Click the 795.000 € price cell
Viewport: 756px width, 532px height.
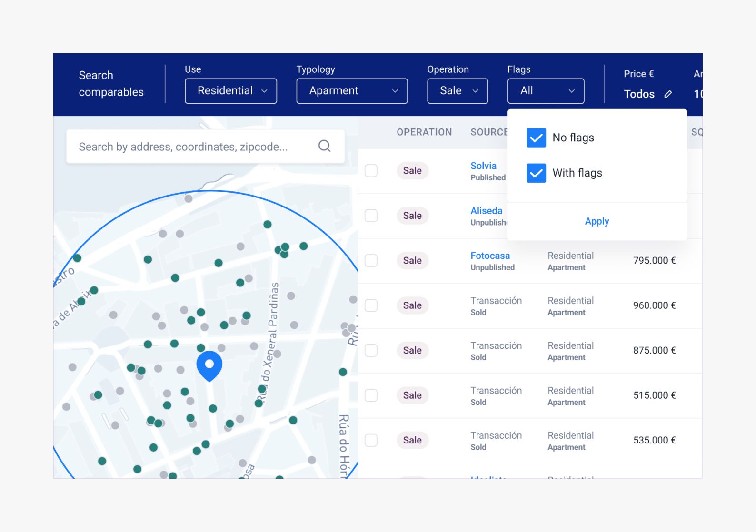pyautogui.click(x=654, y=261)
